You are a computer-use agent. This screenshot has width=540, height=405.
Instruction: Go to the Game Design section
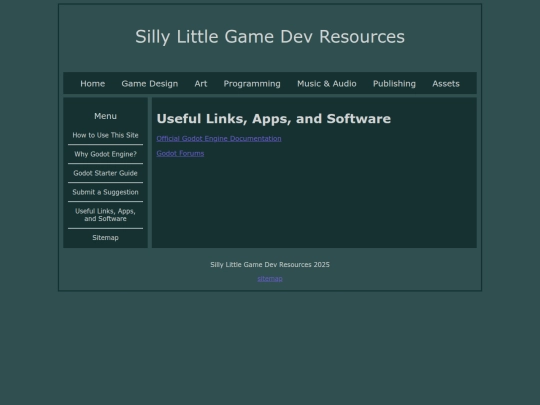point(150,84)
